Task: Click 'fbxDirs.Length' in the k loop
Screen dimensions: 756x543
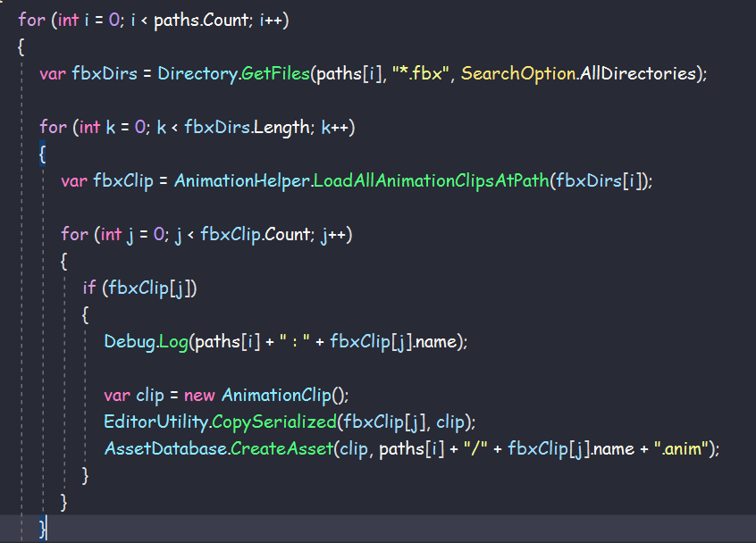Action: 248,128
